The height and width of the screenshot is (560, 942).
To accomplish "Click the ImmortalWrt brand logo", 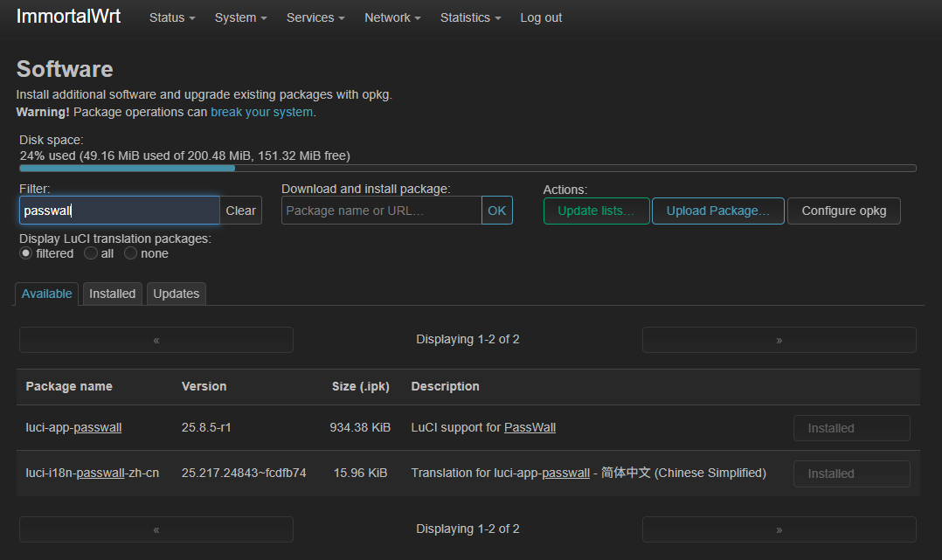I will tap(68, 17).
